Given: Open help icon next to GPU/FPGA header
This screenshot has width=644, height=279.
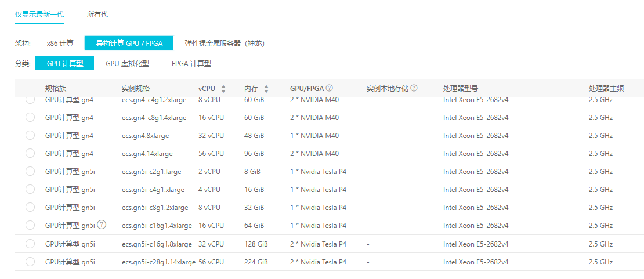Looking at the screenshot, I should (329, 88).
